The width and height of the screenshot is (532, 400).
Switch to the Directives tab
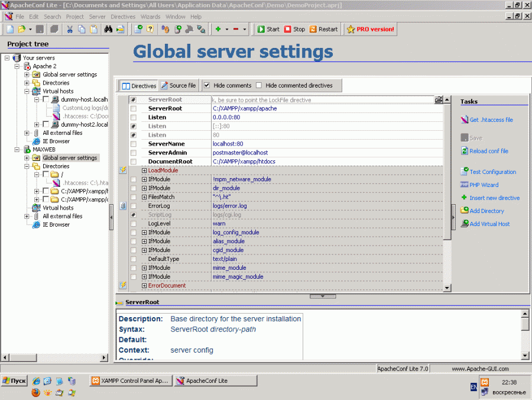point(139,86)
